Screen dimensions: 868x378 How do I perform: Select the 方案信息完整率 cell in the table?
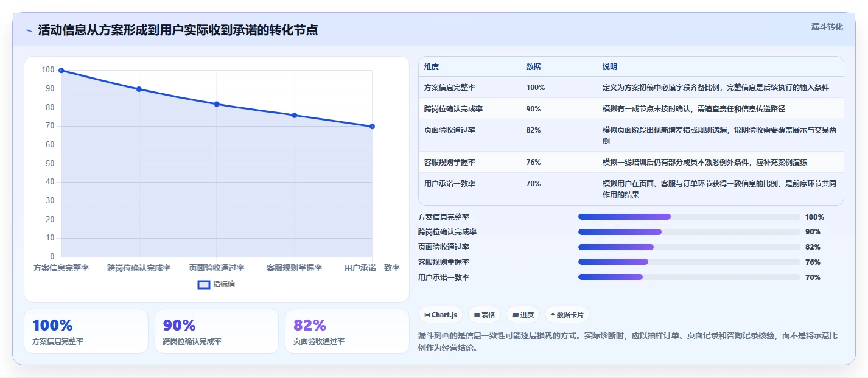[x=450, y=88]
